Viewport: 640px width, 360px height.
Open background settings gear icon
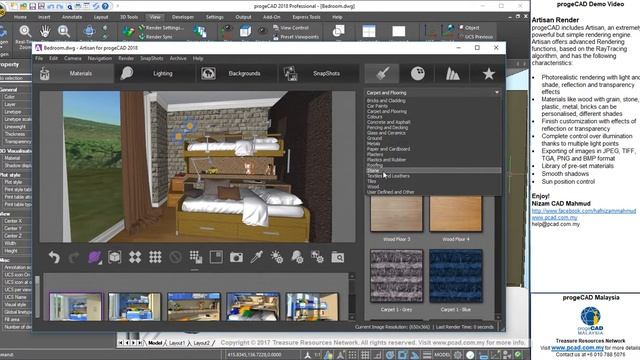click(x=317, y=257)
